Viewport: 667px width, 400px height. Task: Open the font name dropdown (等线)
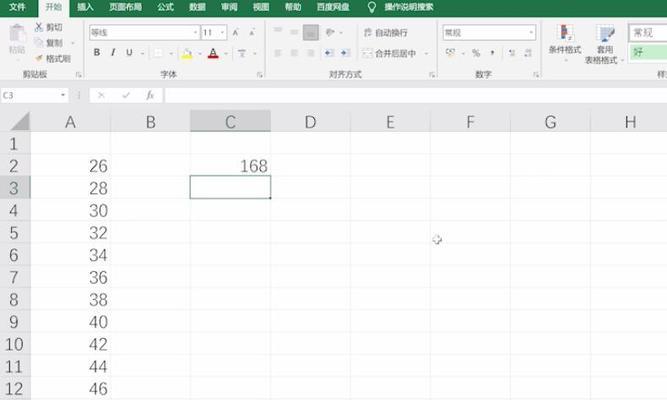[195, 33]
